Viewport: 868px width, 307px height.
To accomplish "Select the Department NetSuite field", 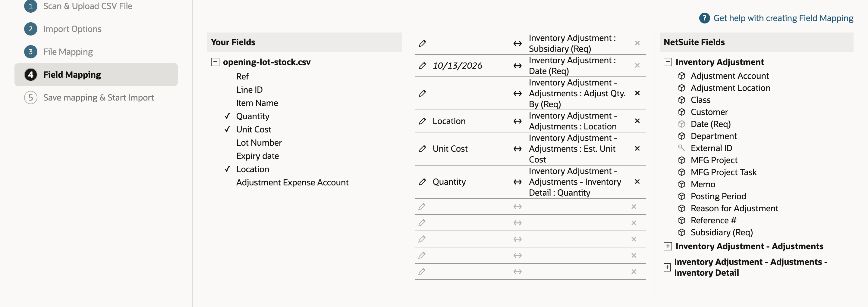I will 713,136.
